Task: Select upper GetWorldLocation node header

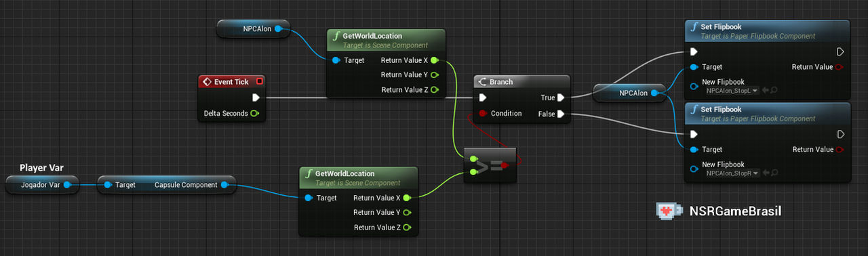Action: [x=385, y=40]
